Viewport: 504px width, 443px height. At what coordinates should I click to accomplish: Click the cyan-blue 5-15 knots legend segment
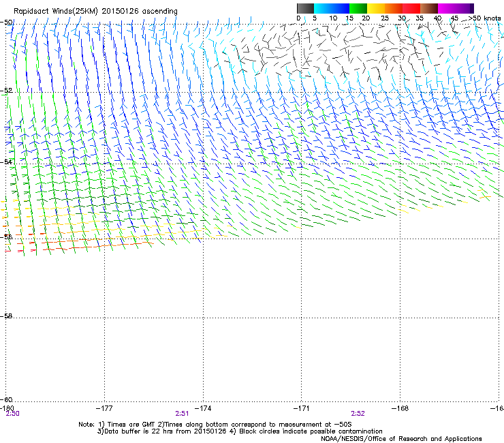[332, 8]
